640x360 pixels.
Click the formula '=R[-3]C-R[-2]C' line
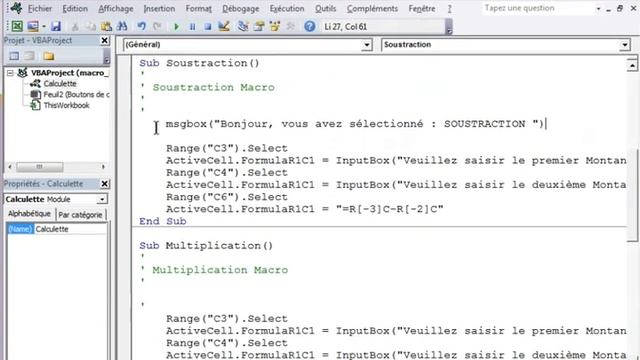[x=304, y=209]
